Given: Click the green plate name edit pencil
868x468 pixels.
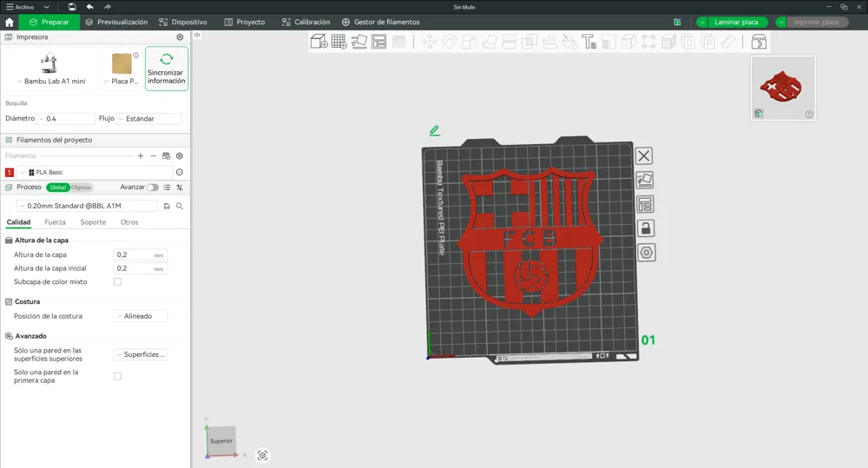Looking at the screenshot, I should 435,131.
